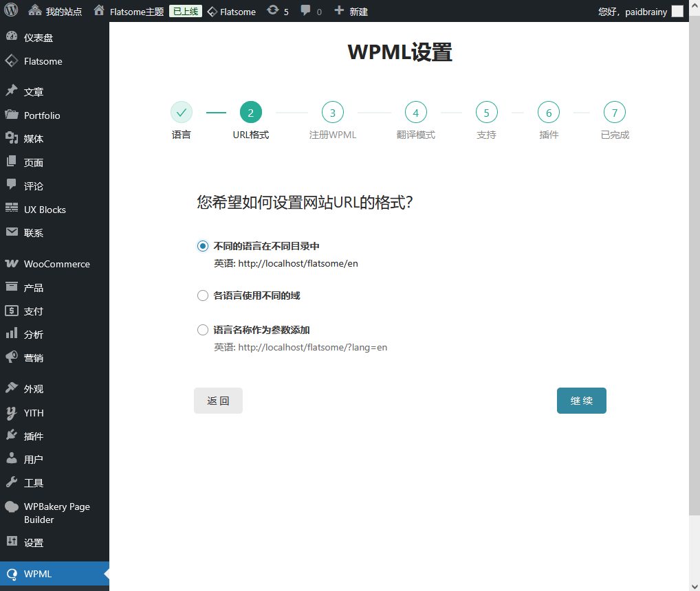Click example URL http://localhost/flatsome/en text
700x591 pixels.
298,264
